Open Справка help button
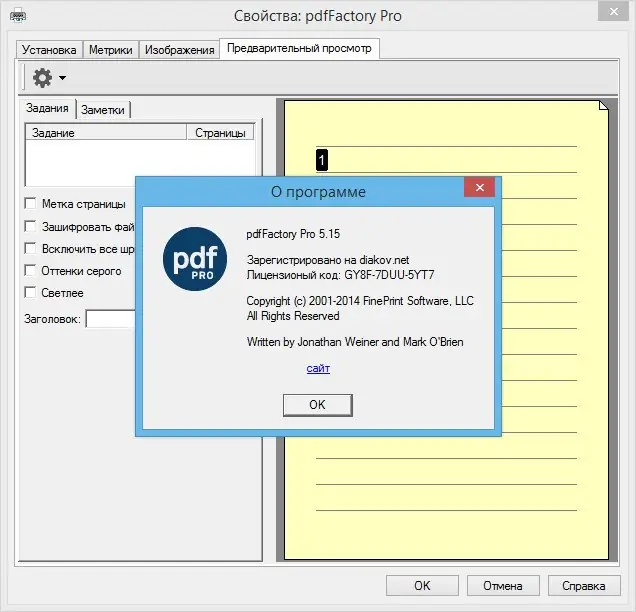 (584, 586)
